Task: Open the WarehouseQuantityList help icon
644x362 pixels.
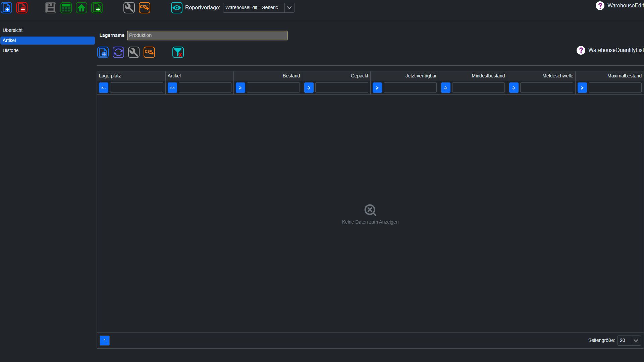Action: pos(581,50)
